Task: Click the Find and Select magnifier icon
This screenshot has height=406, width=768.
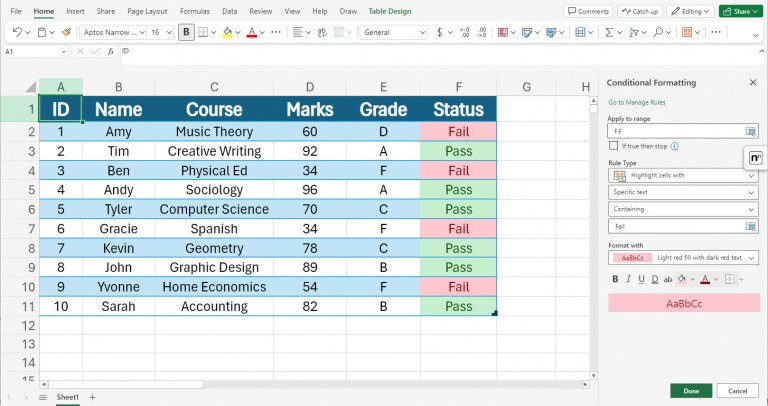Action: 658,32
